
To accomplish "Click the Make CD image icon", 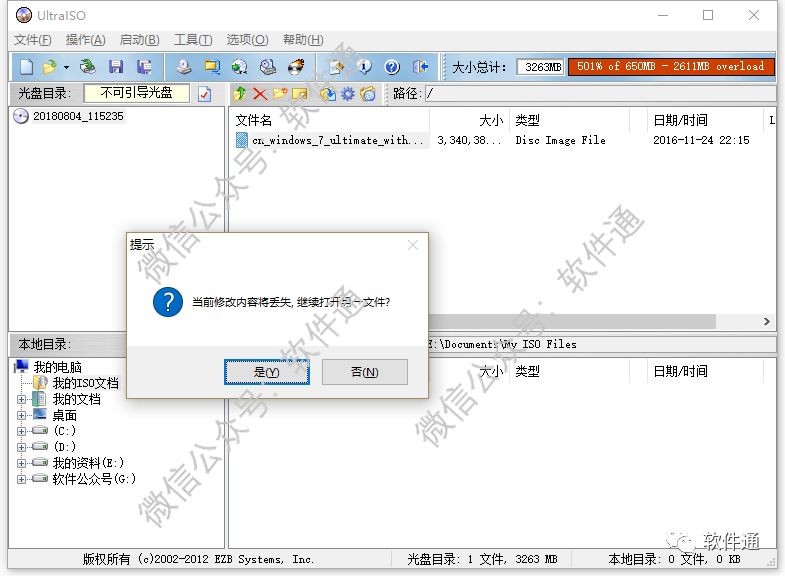I will pos(184,67).
